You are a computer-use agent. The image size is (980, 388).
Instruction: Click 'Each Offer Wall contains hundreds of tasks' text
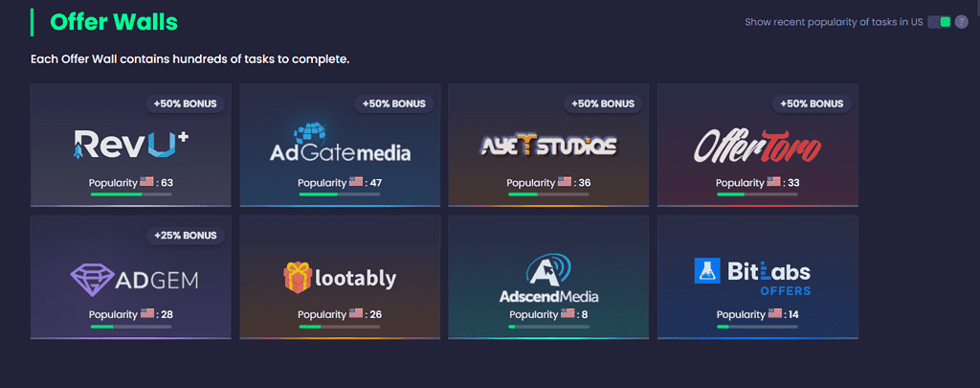tap(190, 60)
